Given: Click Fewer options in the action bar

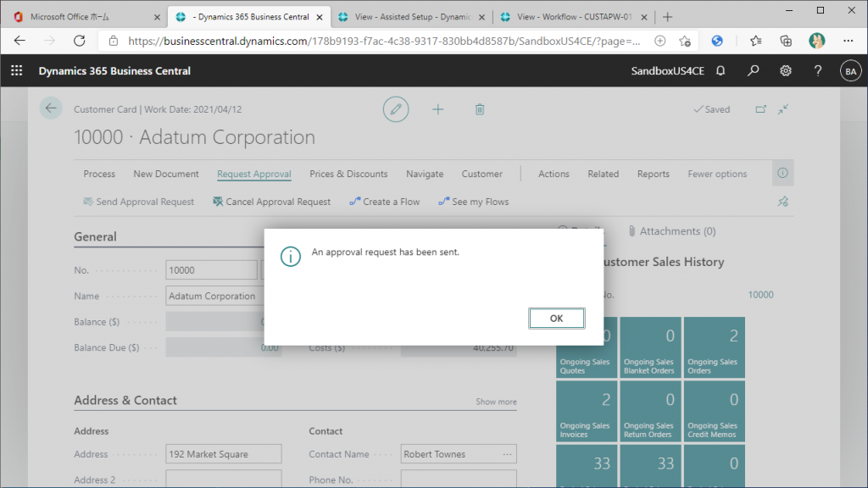Looking at the screenshot, I should (x=717, y=174).
